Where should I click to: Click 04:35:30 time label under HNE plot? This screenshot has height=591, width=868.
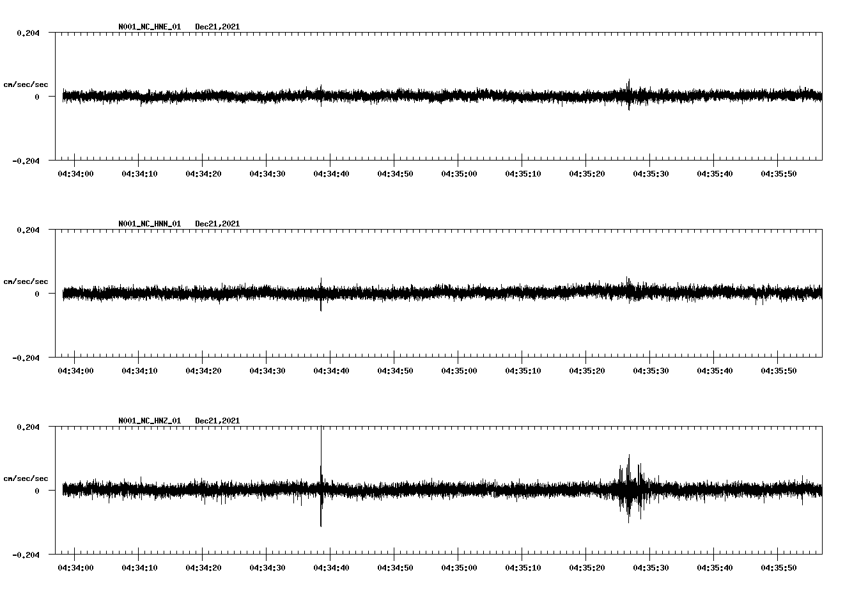click(651, 173)
